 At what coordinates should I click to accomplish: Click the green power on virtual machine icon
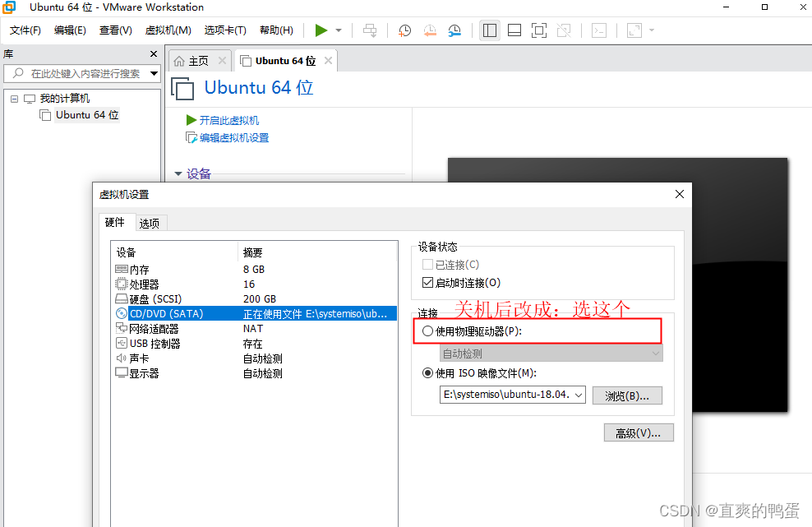click(x=322, y=30)
